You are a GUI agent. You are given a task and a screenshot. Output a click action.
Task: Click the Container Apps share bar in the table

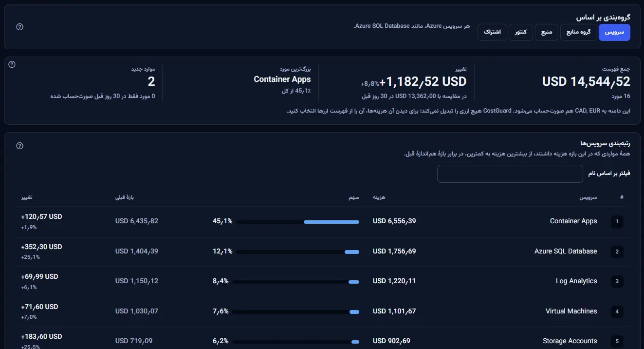[x=298, y=222]
